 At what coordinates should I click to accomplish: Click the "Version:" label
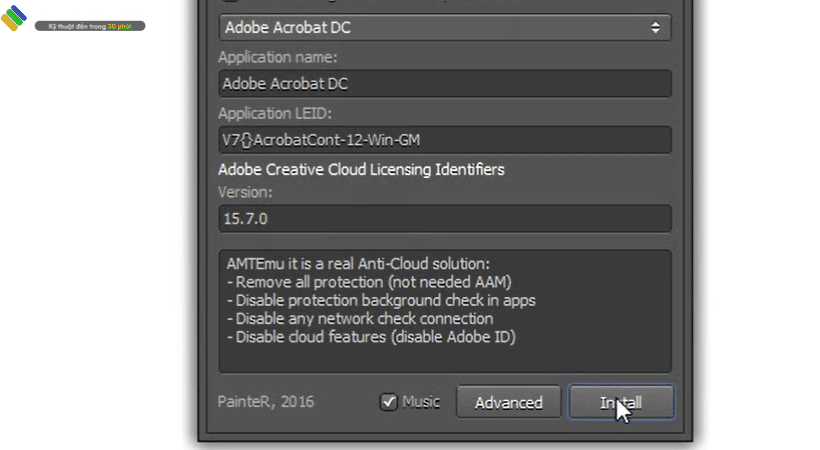245,192
